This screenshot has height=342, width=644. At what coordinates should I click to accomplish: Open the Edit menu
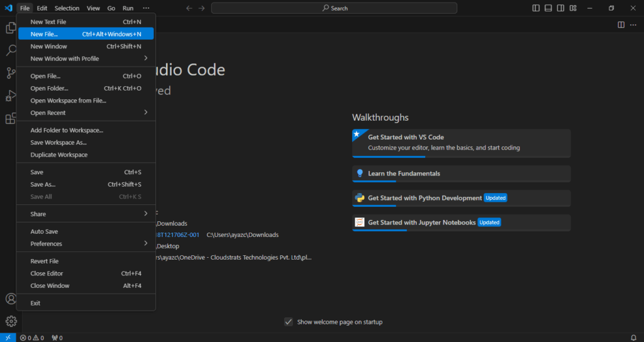coord(42,8)
